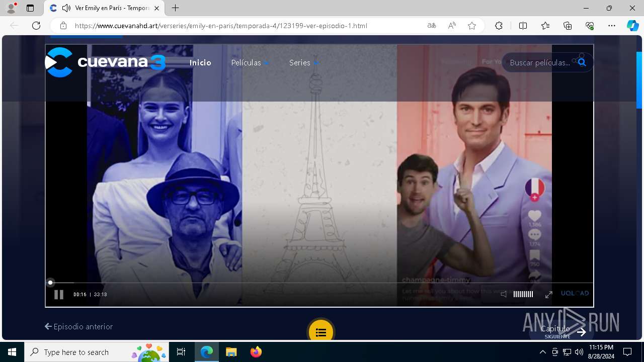The width and height of the screenshot is (644, 362).
Task: Add this page to favorites star
Action: pos(472,26)
